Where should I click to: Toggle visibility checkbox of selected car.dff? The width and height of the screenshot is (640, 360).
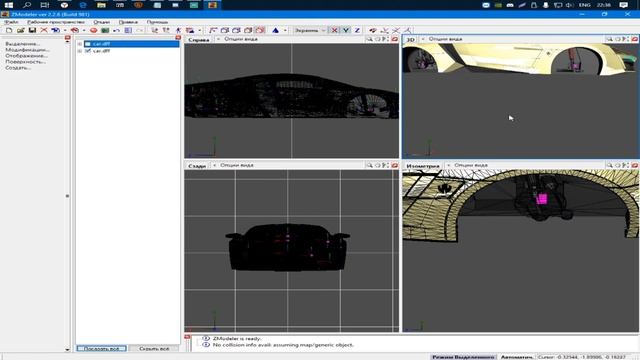click(x=88, y=44)
